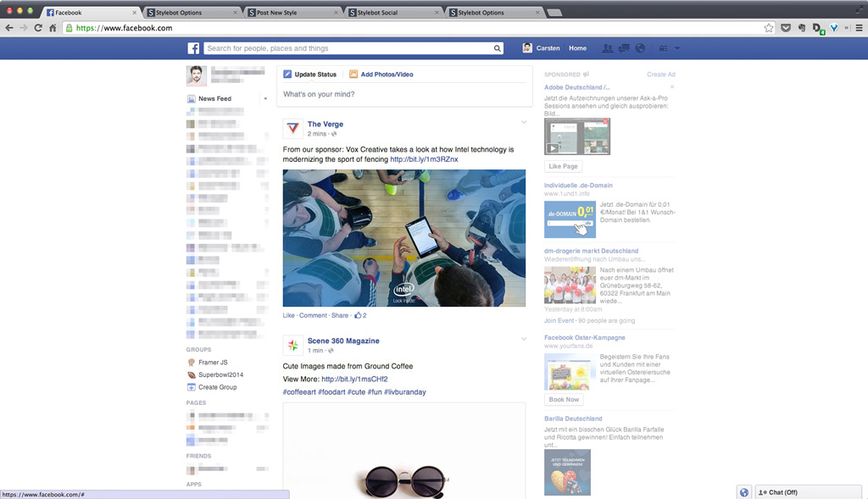
Task: Open the friend requests icon
Action: tap(607, 48)
